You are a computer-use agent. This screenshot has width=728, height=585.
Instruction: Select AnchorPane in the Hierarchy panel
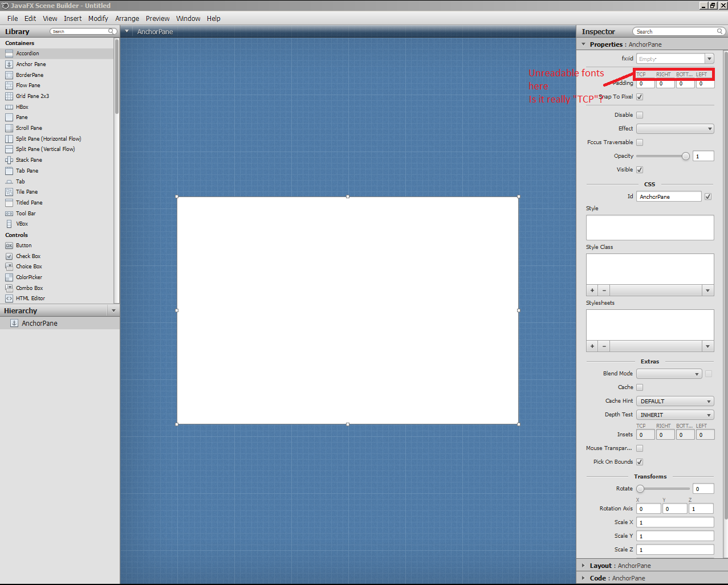pyautogui.click(x=39, y=324)
